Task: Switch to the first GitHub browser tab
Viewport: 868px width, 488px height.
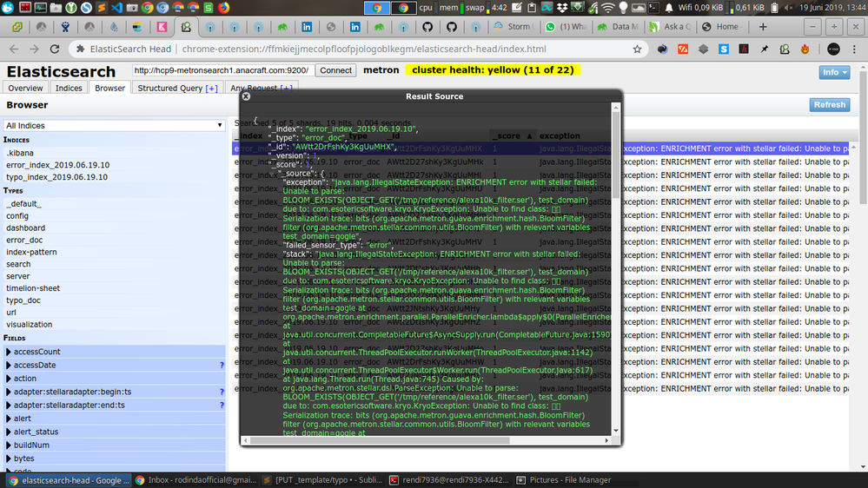Action: (427, 27)
